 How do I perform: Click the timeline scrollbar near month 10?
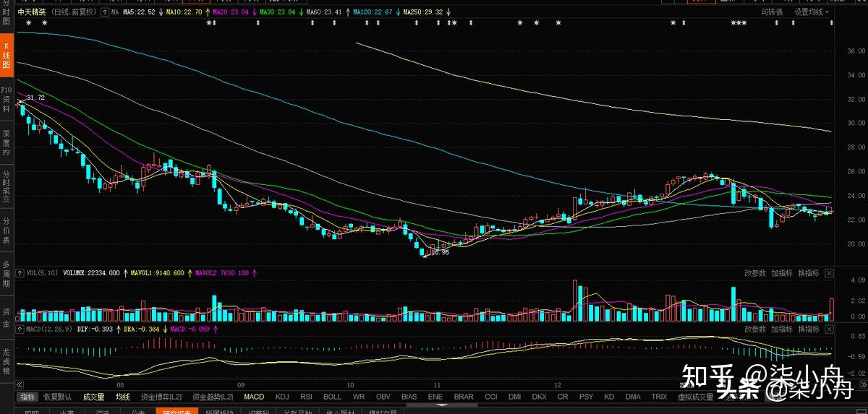(350, 385)
